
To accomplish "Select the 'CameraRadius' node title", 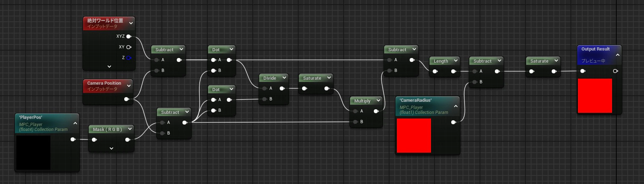I will tap(416, 100).
